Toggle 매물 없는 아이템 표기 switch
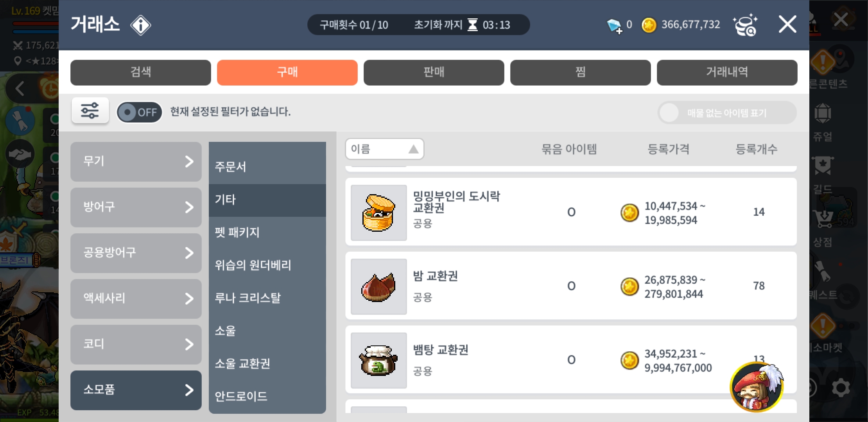 [727, 113]
